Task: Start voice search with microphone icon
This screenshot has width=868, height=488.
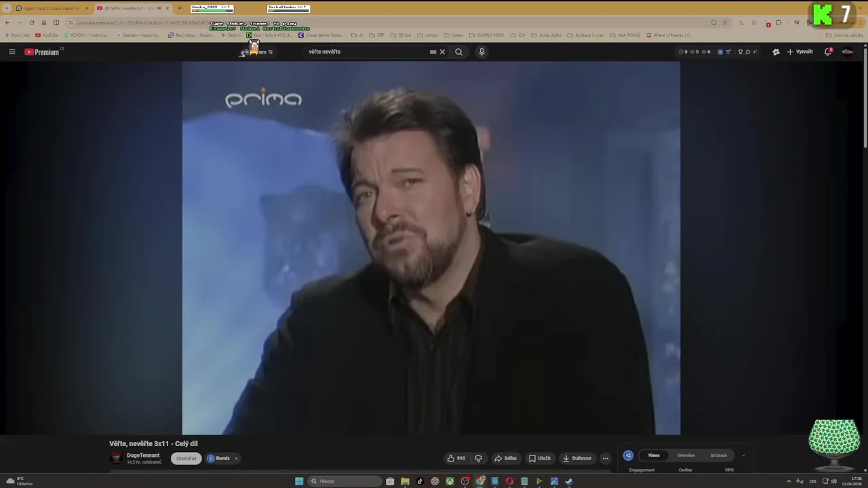Action: (x=481, y=52)
